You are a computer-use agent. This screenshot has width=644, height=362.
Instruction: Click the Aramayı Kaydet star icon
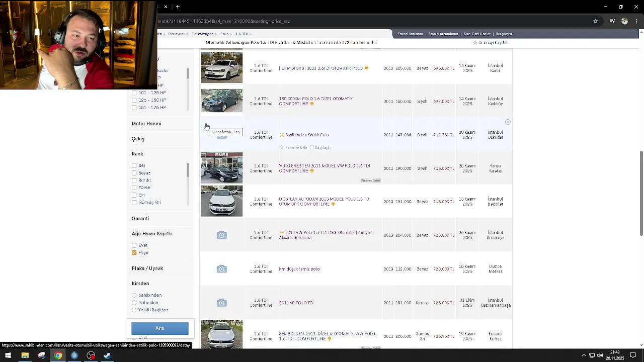(x=475, y=43)
